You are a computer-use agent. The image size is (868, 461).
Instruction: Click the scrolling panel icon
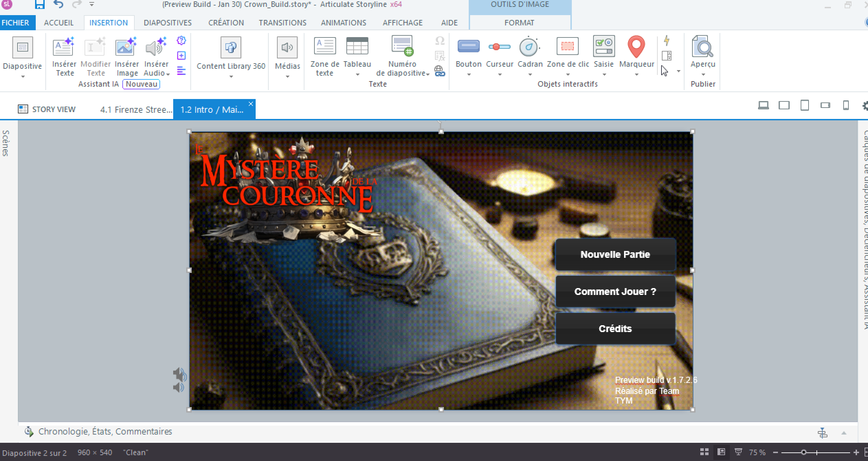point(667,56)
